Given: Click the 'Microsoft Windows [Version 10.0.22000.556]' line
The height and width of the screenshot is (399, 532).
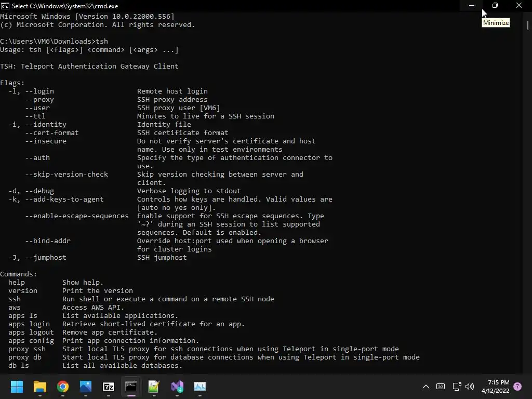Looking at the screenshot, I should click(87, 16).
